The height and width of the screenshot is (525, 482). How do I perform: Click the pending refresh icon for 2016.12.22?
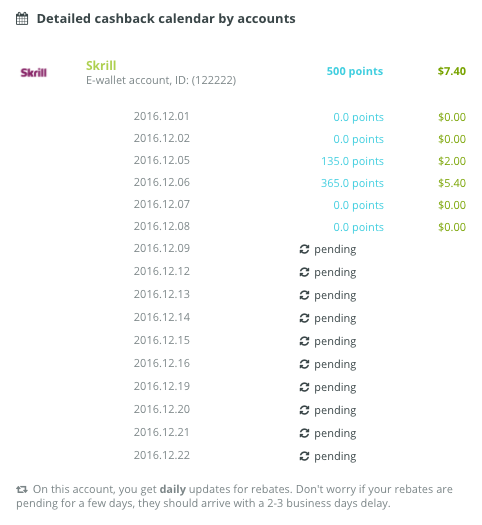304,456
